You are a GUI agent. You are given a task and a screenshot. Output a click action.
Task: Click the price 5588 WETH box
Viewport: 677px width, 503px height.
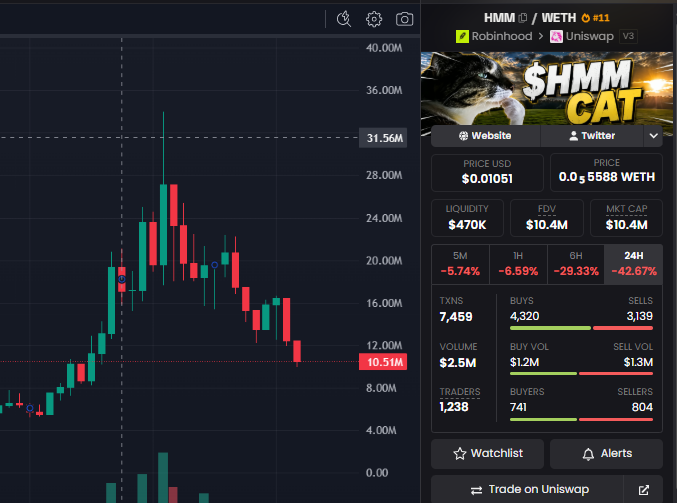click(606, 173)
